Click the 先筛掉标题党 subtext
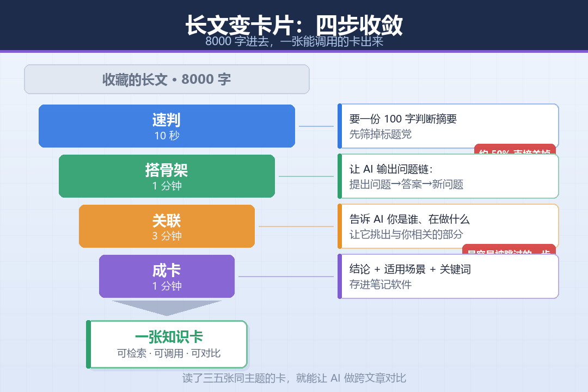The height and width of the screenshot is (392, 588). click(x=380, y=134)
